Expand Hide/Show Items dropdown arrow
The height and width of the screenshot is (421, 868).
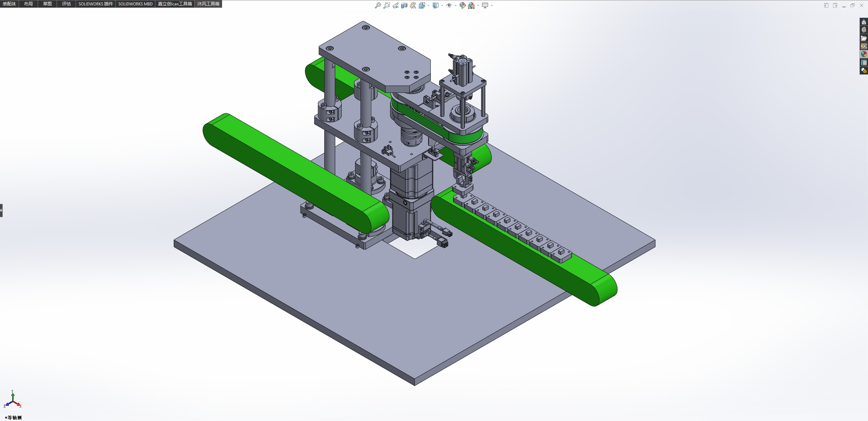456,6
